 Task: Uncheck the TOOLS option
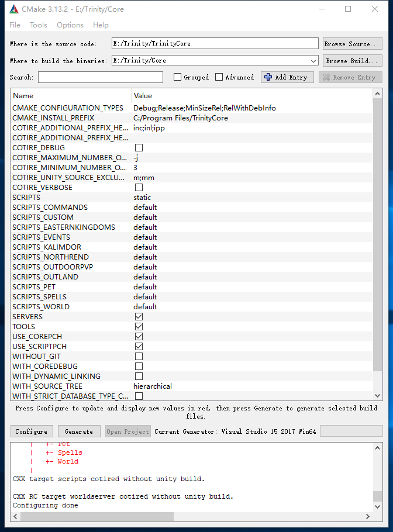[x=139, y=326]
